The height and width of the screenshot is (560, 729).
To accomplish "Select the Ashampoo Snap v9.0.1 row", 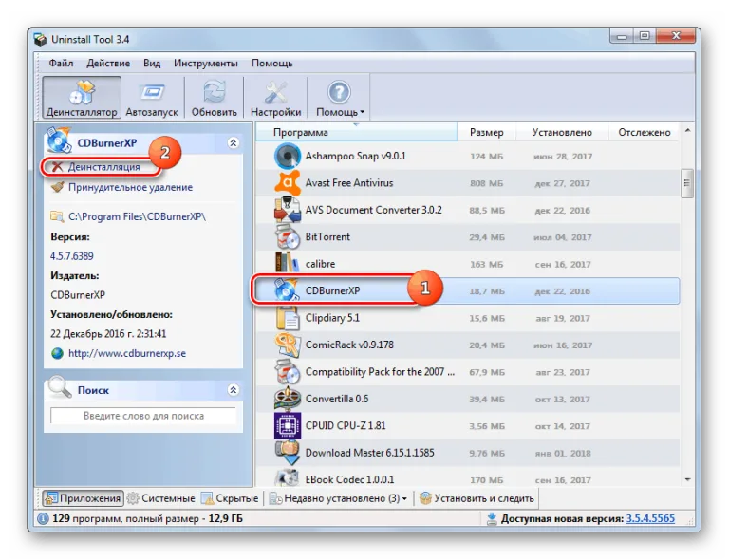I will tap(467, 157).
